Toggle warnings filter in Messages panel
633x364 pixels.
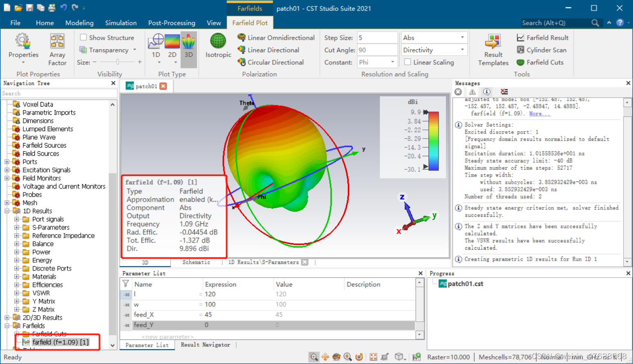(x=473, y=92)
